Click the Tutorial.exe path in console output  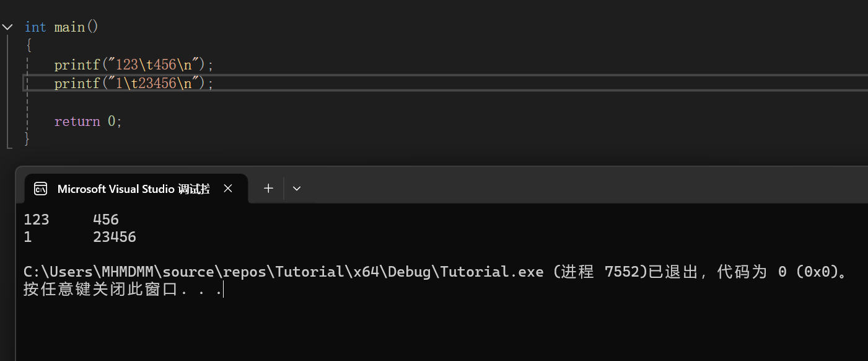[284, 272]
